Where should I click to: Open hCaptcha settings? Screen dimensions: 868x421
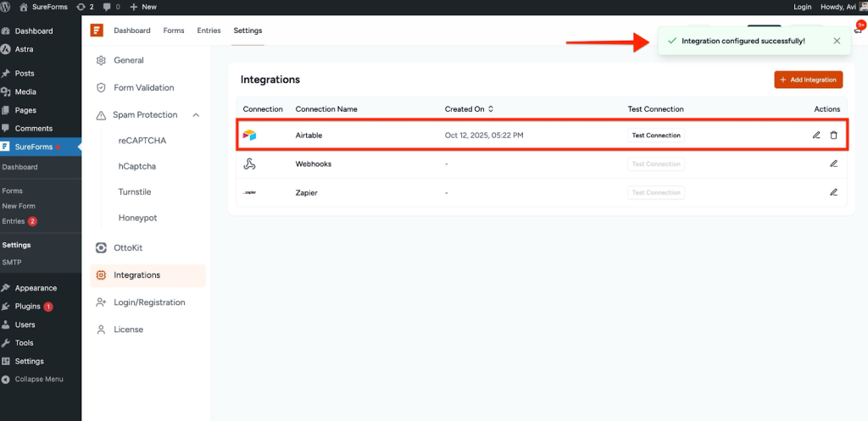[x=136, y=166]
